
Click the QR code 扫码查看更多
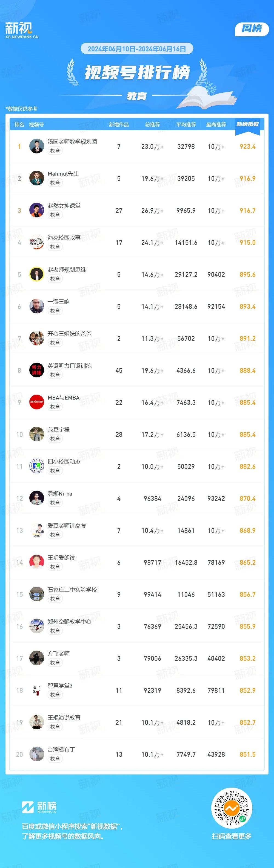click(232, 808)
